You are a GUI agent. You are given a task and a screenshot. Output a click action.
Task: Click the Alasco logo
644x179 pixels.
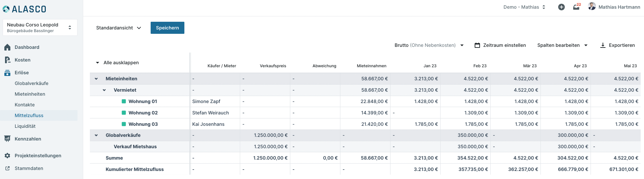pyautogui.click(x=24, y=9)
